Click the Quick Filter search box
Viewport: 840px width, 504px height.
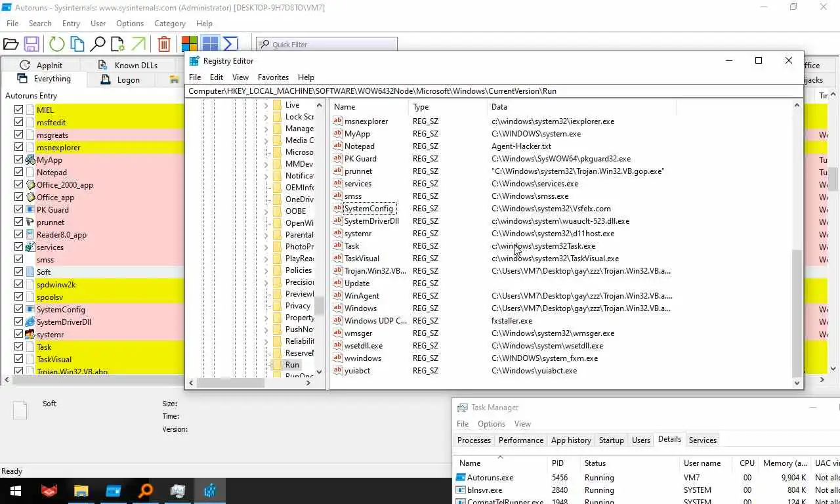[327, 44]
